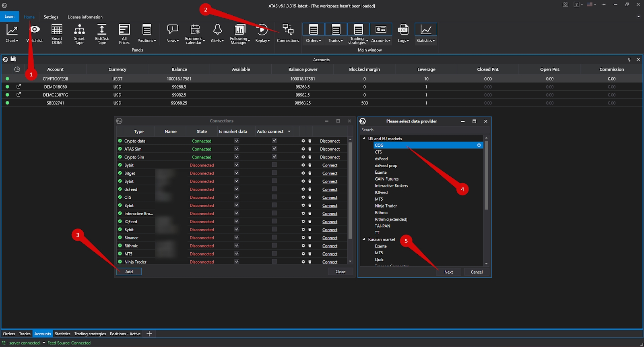Screen dimensions: 644x347
Task: Click Next in data provider dialog
Action: point(448,272)
